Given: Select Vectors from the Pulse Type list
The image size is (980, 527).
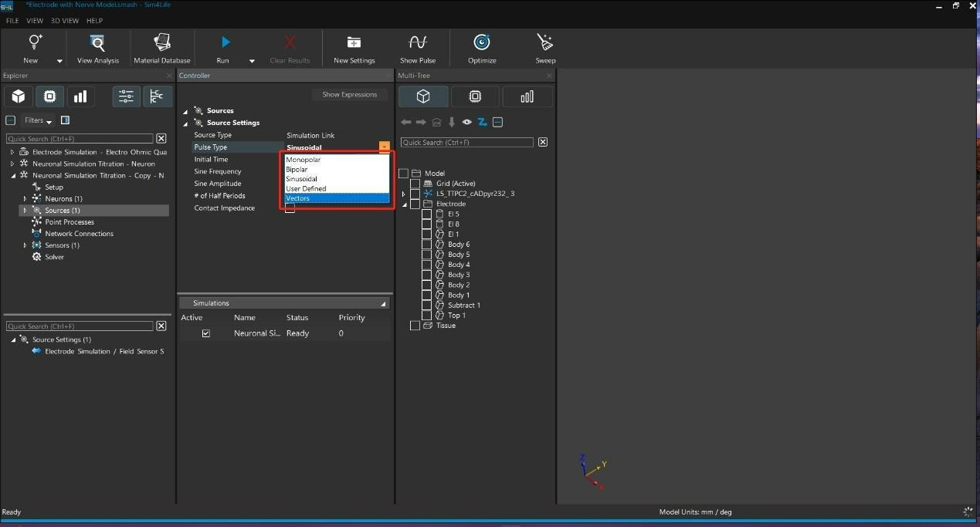Looking at the screenshot, I should click(298, 198).
